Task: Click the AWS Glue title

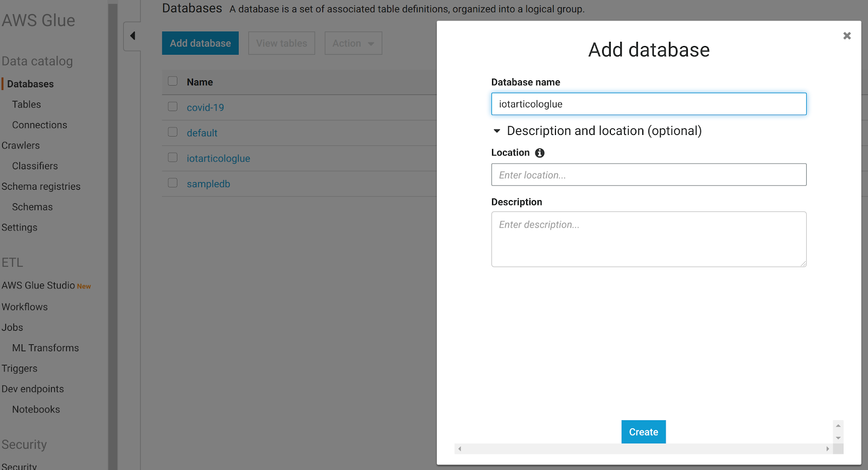Action: [39, 21]
